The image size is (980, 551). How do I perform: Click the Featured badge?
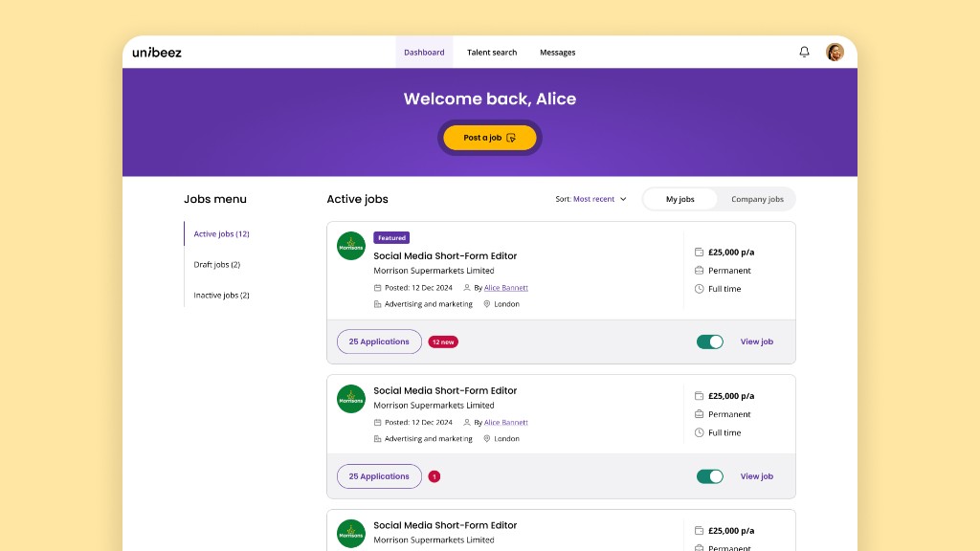point(391,237)
